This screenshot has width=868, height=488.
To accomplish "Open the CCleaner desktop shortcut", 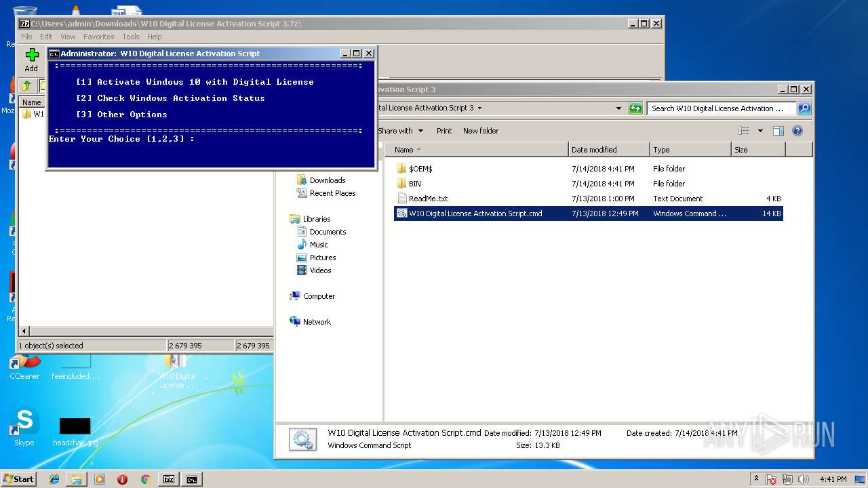I will pyautogui.click(x=24, y=367).
